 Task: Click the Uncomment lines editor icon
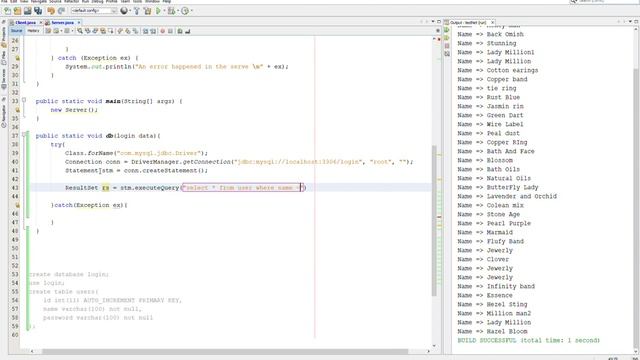tap(187, 31)
